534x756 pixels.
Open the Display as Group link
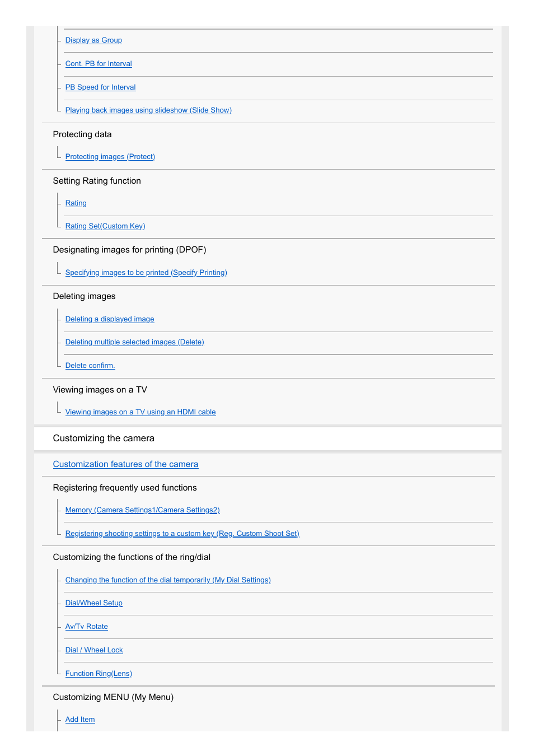93,40
